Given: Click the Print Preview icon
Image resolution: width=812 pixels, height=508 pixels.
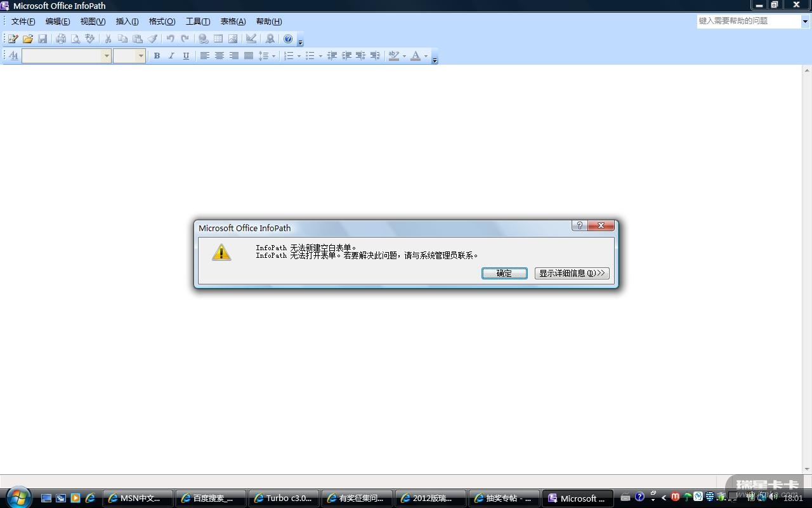Looking at the screenshot, I should point(75,39).
